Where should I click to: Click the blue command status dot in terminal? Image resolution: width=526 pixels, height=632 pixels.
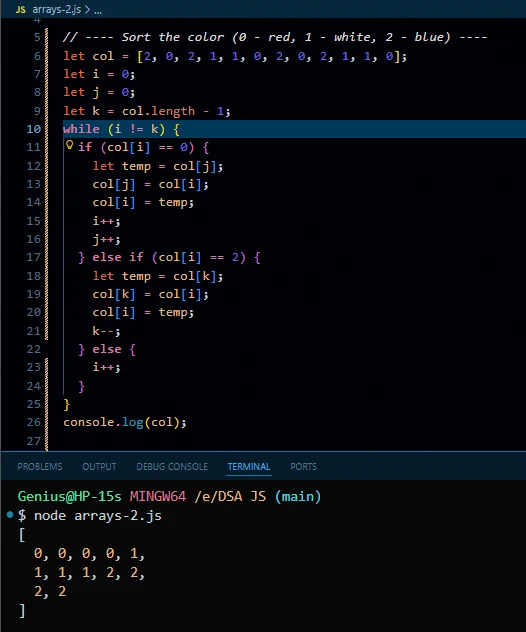coord(10,514)
